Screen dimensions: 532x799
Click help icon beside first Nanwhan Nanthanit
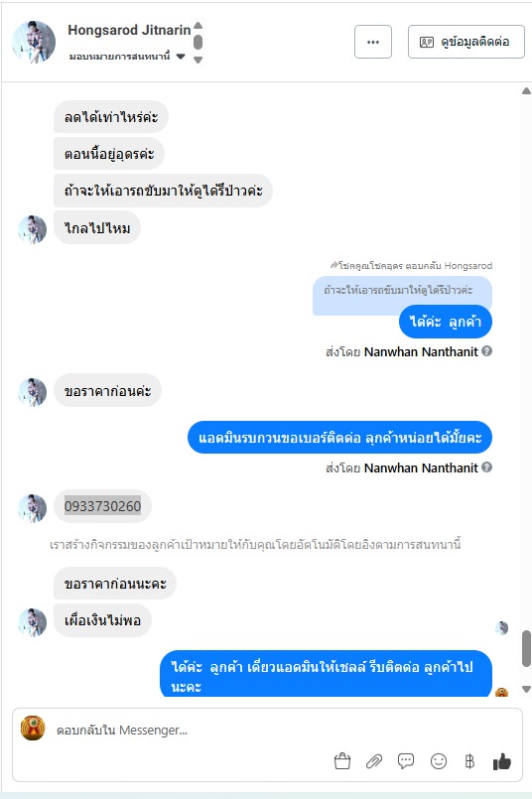click(486, 351)
